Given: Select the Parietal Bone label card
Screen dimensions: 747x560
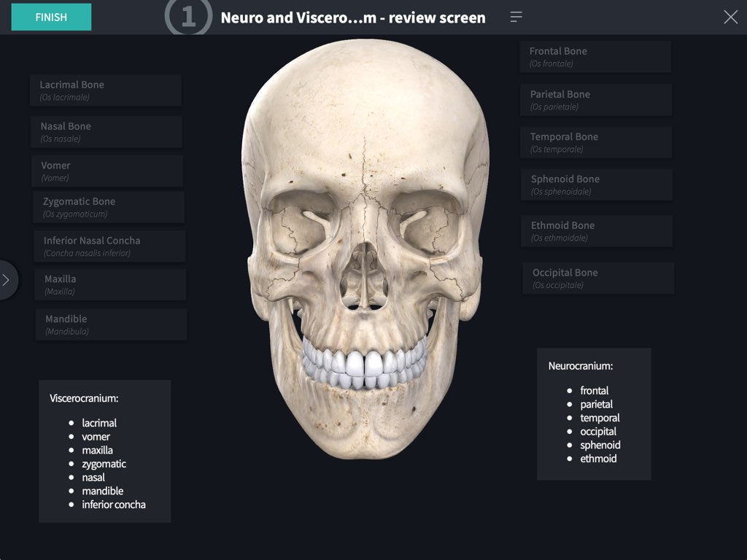Looking at the screenshot, I should [x=596, y=99].
